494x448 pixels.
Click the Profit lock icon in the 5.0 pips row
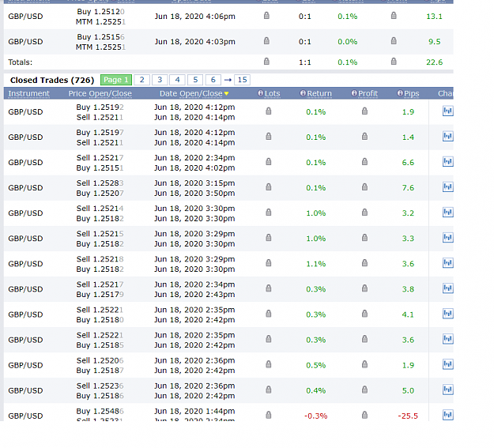364,390
